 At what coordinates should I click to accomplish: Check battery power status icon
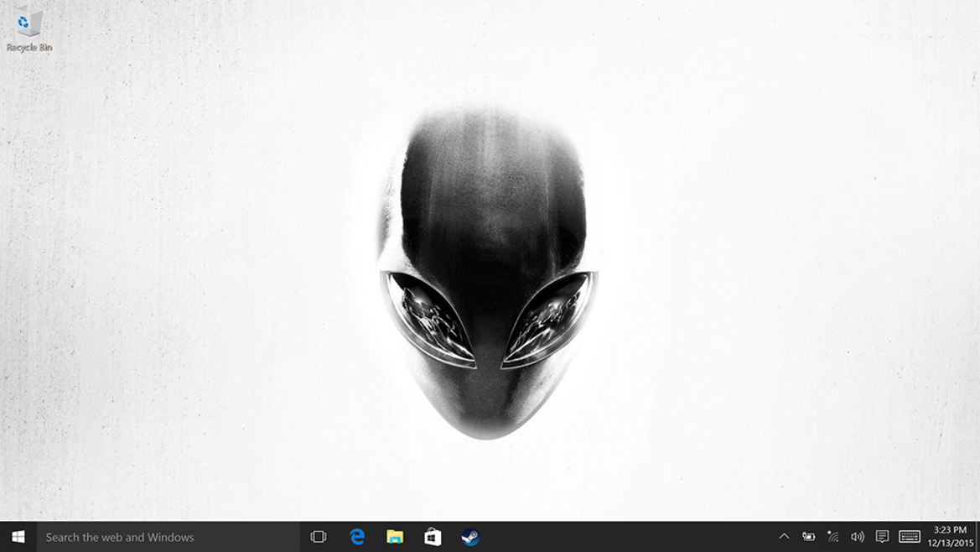tap(809, 536)
